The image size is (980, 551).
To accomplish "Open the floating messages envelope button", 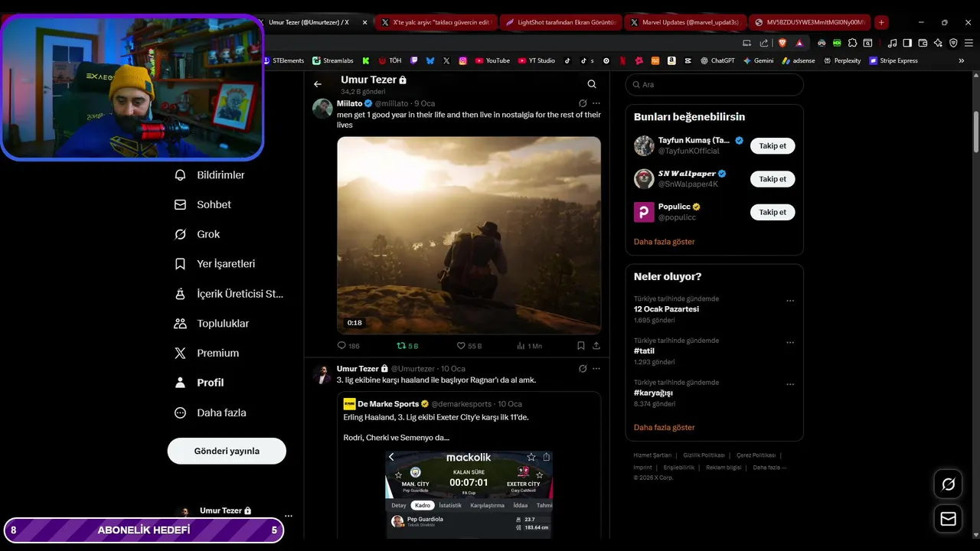I will pos(948,519).
